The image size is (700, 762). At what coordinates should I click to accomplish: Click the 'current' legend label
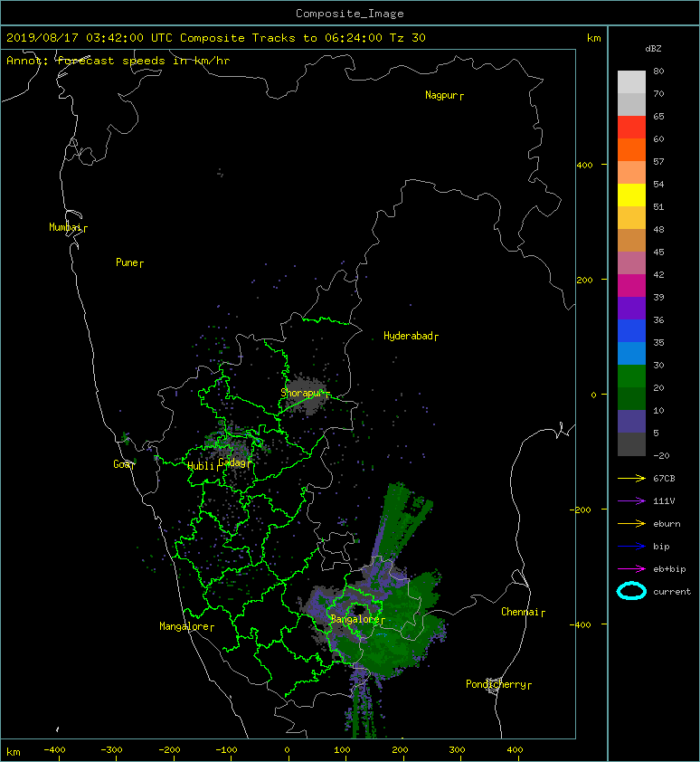672,592
